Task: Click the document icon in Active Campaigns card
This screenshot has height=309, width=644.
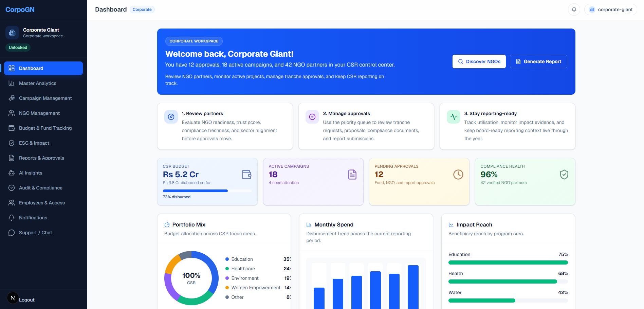Action: [352, 175]
